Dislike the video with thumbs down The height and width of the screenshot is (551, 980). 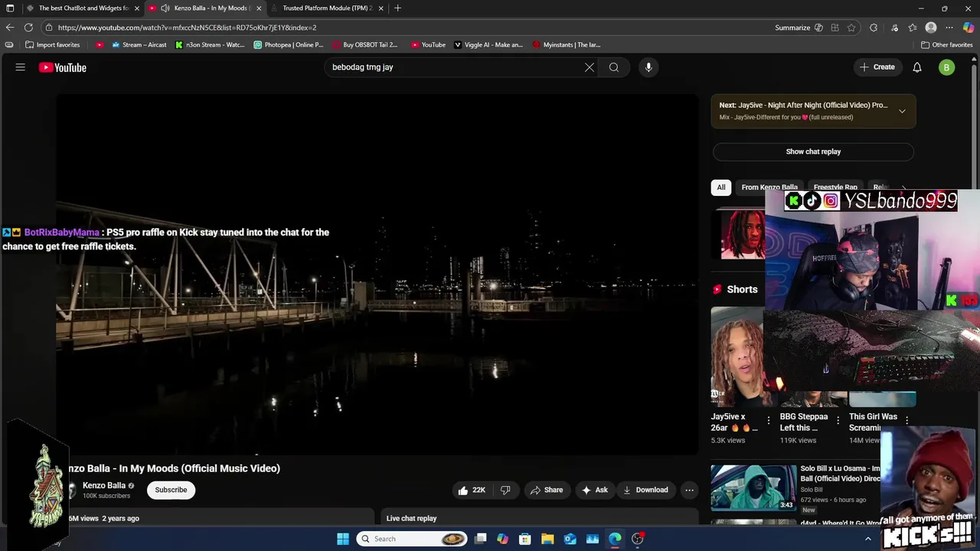pos(505,490)
